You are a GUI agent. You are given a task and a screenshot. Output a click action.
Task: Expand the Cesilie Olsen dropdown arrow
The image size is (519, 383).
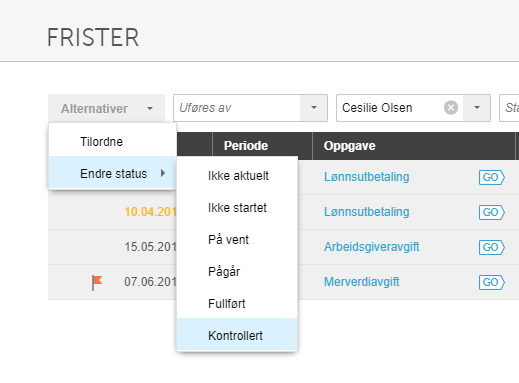[x=477, y=108]
